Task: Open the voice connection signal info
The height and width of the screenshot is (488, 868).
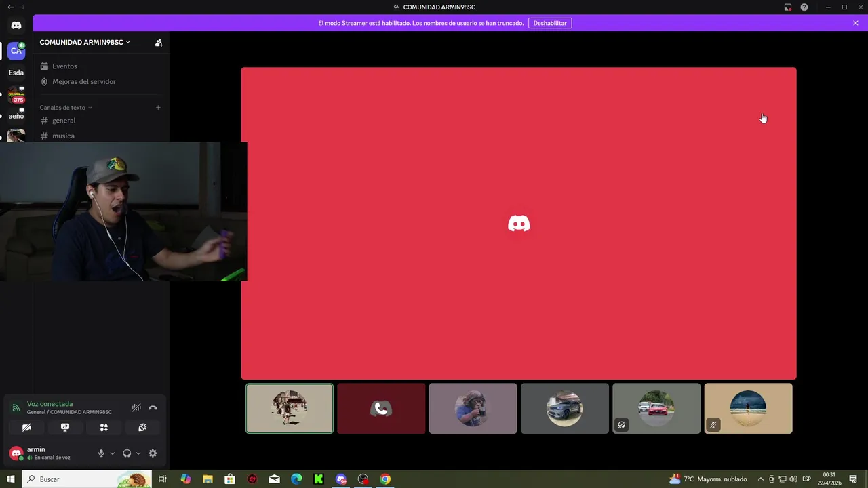Action: (16, 408)
